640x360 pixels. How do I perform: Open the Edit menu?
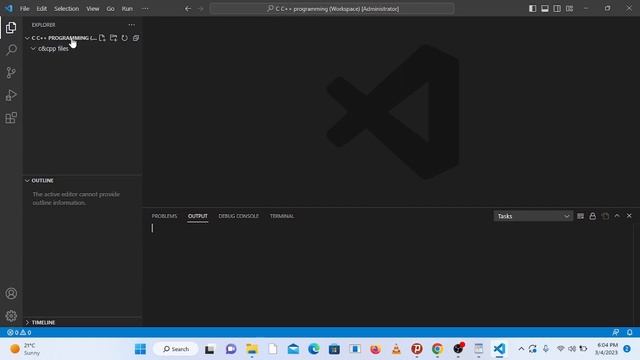click(42, 9)
